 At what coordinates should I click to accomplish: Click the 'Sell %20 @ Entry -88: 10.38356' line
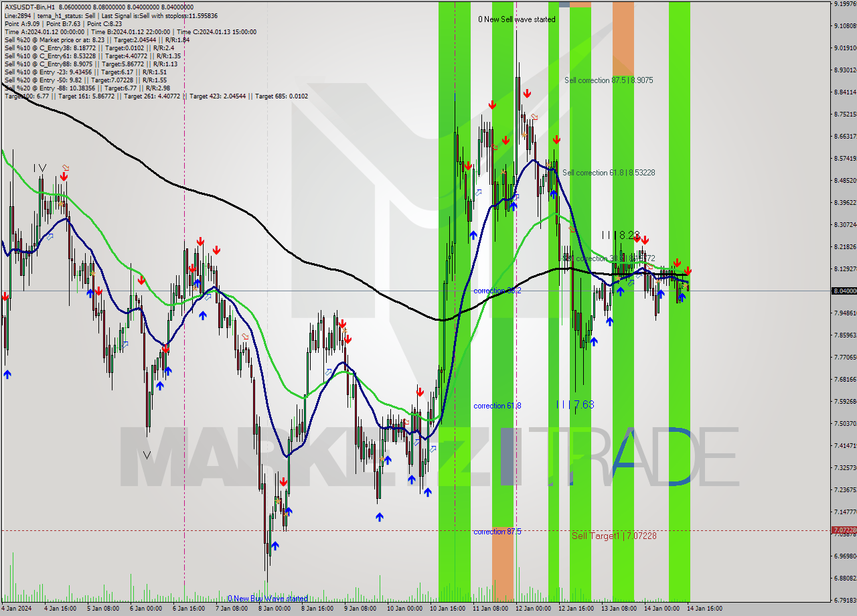point(87,88)
